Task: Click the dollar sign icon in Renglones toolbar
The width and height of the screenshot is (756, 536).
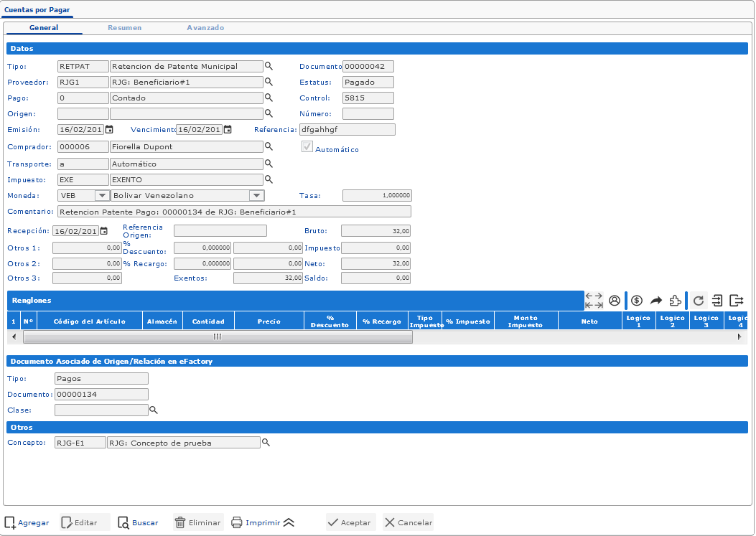Action: tap(636, 301)
